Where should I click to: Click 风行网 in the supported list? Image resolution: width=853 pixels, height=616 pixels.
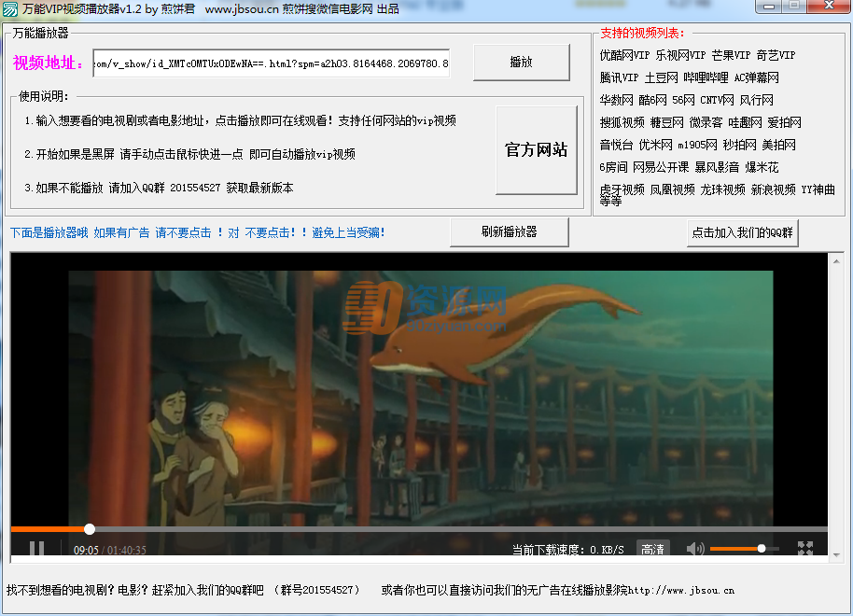pyautogui.click(x=756, y=100)
